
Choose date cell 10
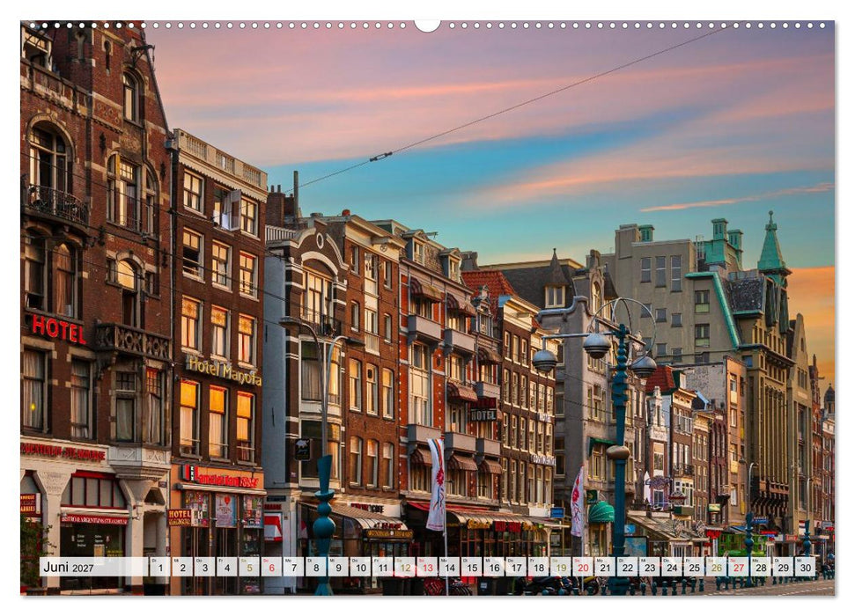pos(360,567)
